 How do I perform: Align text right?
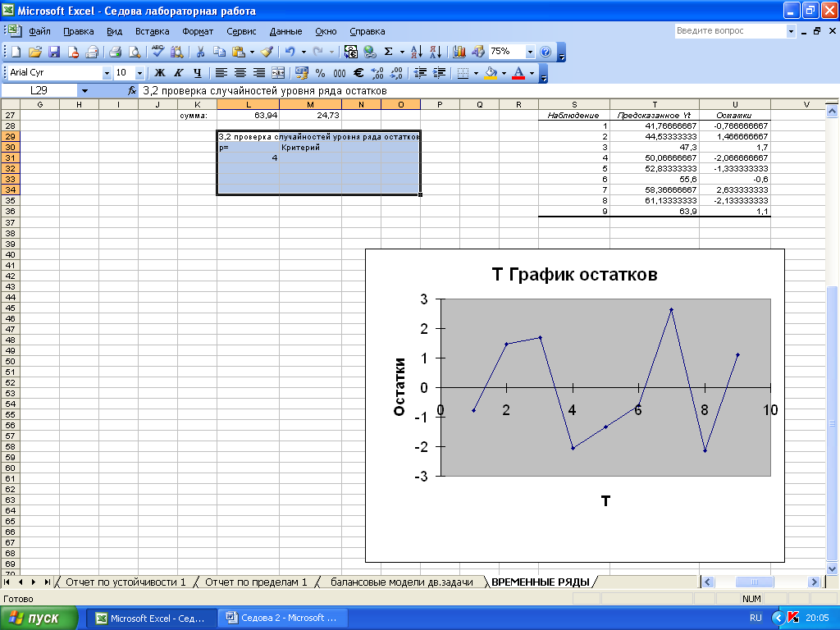pos(259,73)
